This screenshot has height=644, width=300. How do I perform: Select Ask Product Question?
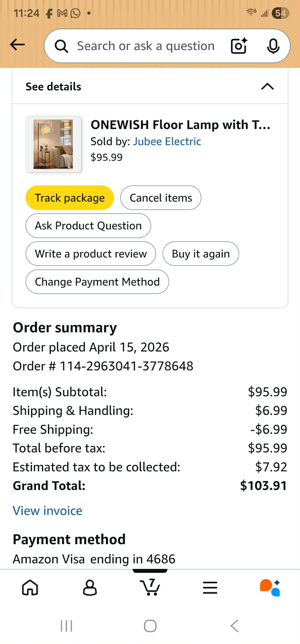point(88,226)
